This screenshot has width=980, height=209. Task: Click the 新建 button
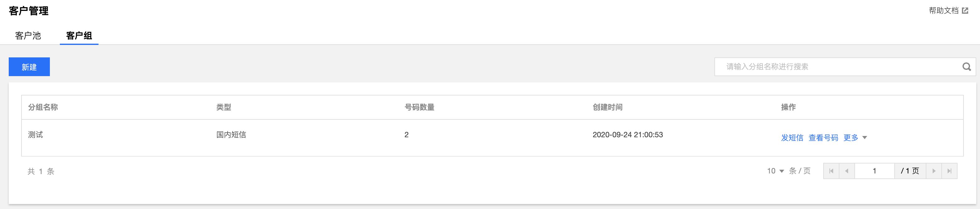pos(29,67)
